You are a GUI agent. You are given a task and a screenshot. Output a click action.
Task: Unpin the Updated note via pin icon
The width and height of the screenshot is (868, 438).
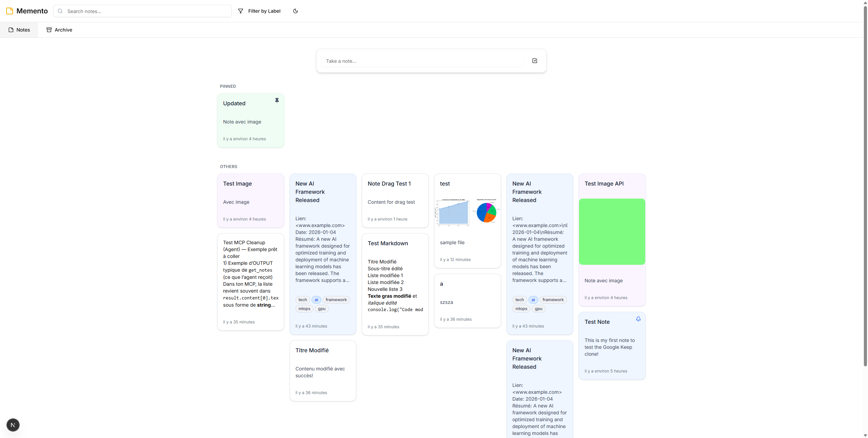(x=277, y=100)
